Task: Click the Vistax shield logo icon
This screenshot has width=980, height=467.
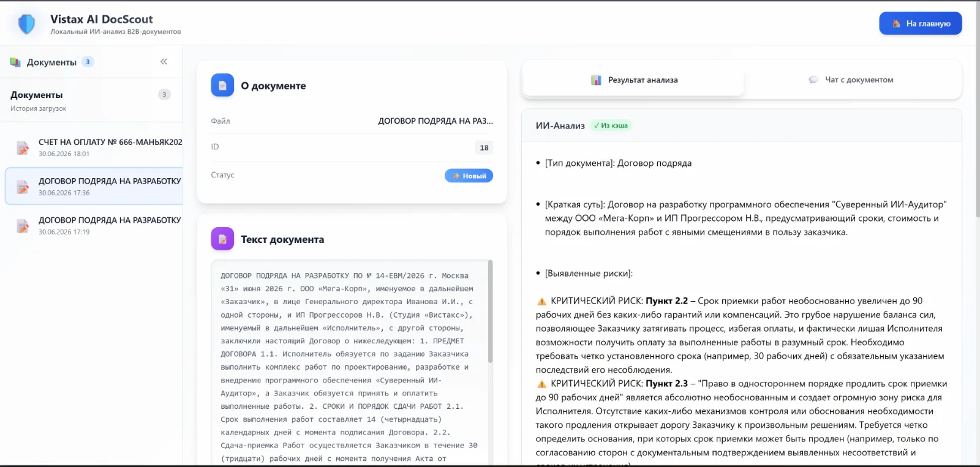Action: [x=26, y=24]
